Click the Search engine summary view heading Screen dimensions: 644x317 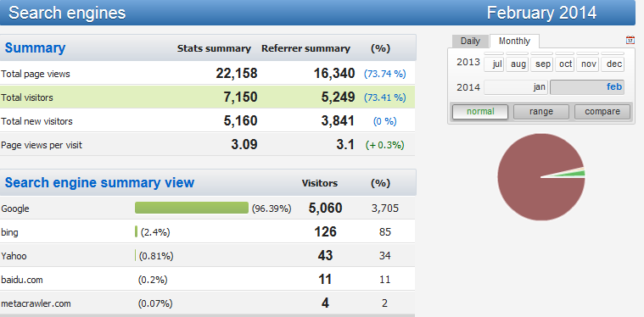coord(99,182)
